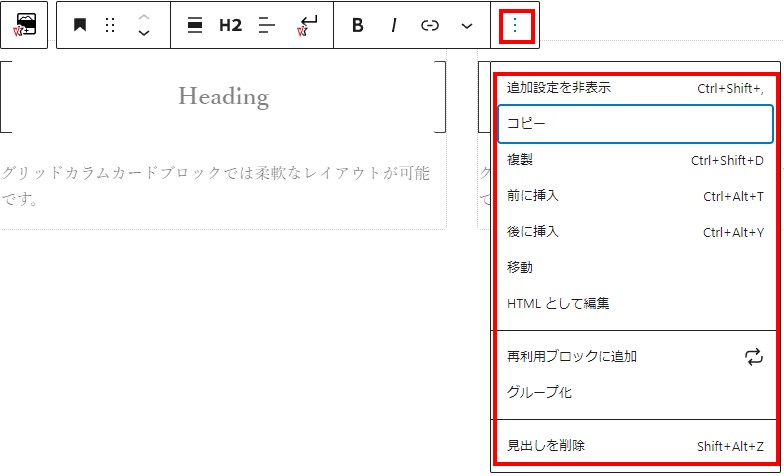This screenshot has height=476, width=784.
Task: Click the heading block type bookmark icon
Action: click(x=80, y=25)
